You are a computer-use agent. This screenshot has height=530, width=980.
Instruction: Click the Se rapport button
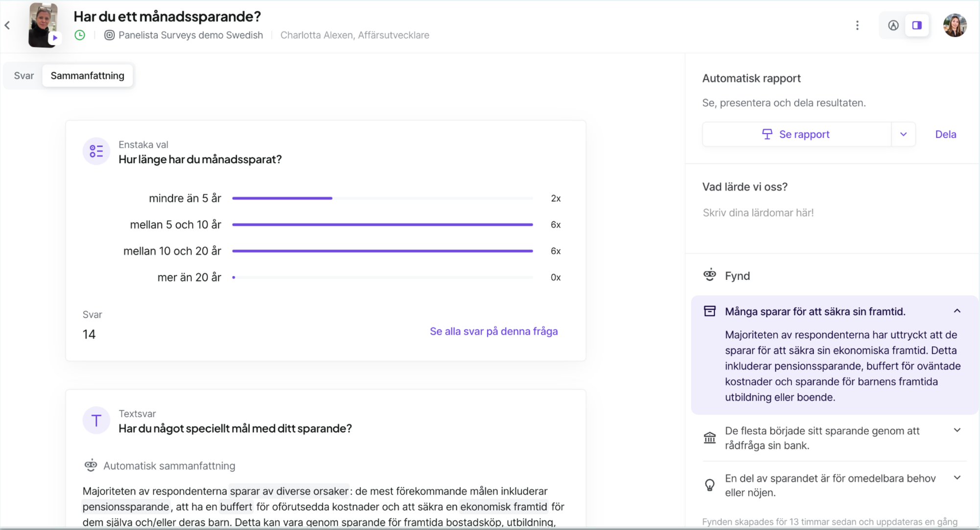click(796, 134)
